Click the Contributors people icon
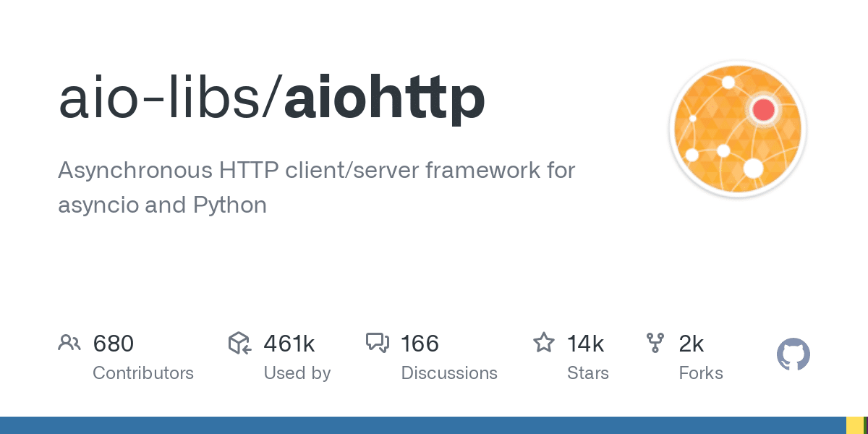This screenshot has width=868, height=434. [69, 343]
